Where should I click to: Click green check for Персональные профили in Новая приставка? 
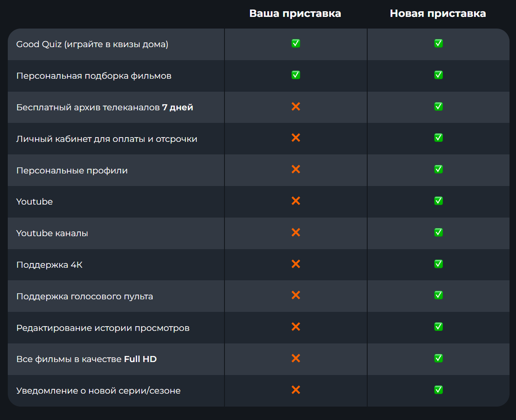438,169
